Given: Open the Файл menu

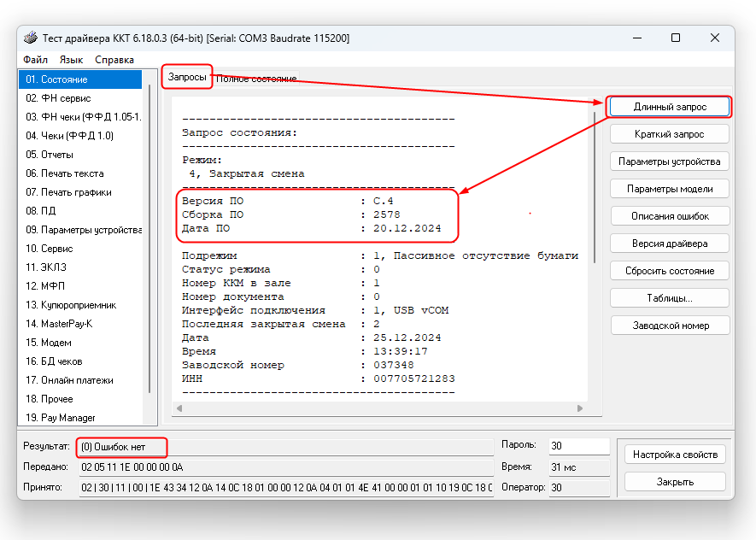Looking at the screenshot, I should coord(36,60).
